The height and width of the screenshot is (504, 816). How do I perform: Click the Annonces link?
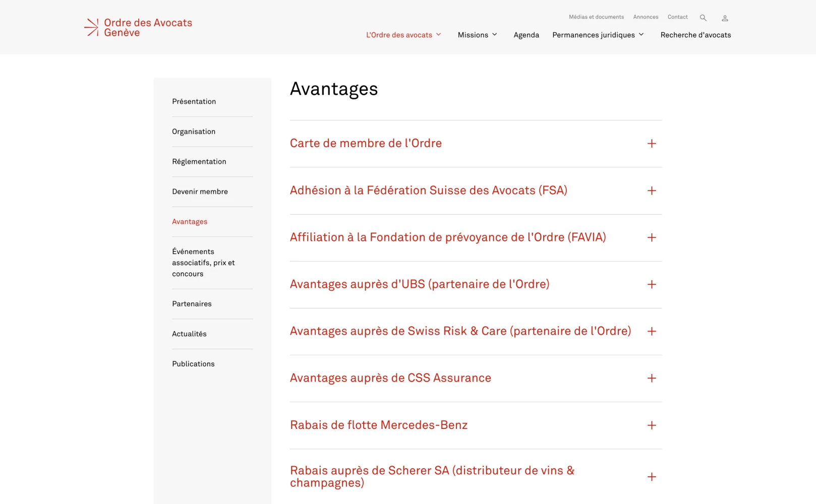click(646, 17)
